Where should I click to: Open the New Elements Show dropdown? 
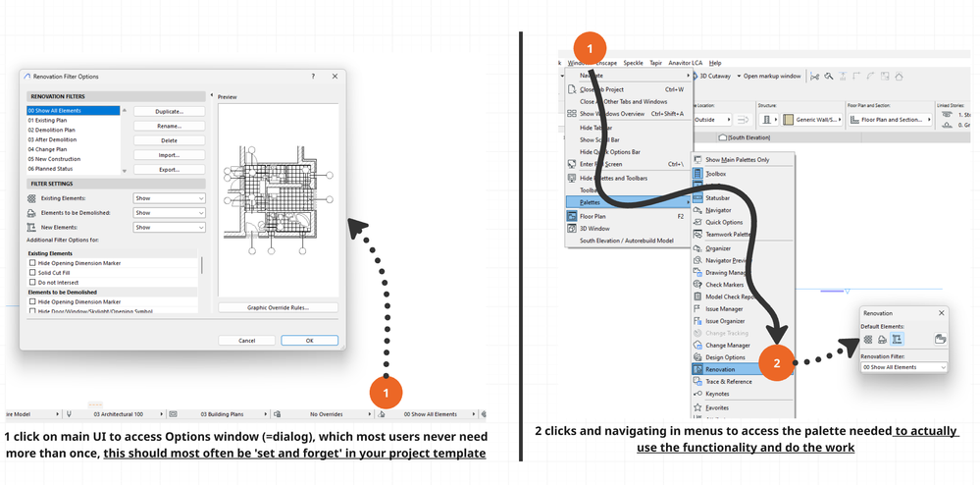pyautogui.click(x=170, y=228)
